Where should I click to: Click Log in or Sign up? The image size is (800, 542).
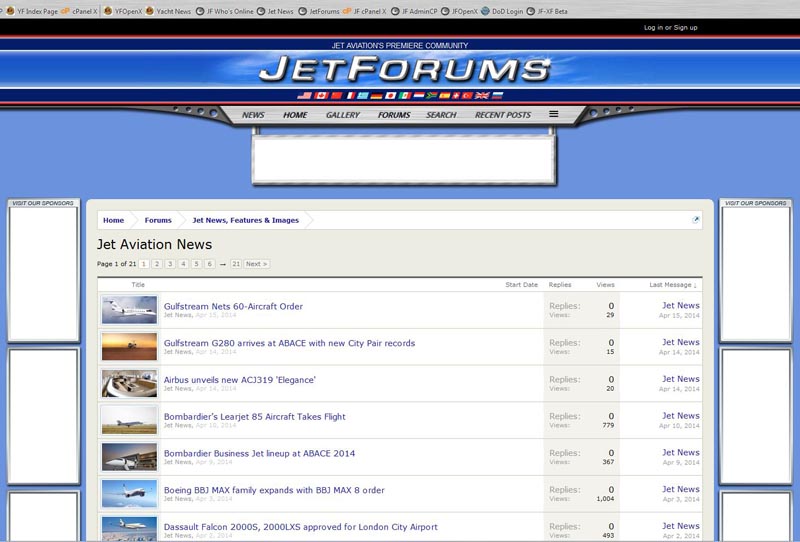[670, 28]
